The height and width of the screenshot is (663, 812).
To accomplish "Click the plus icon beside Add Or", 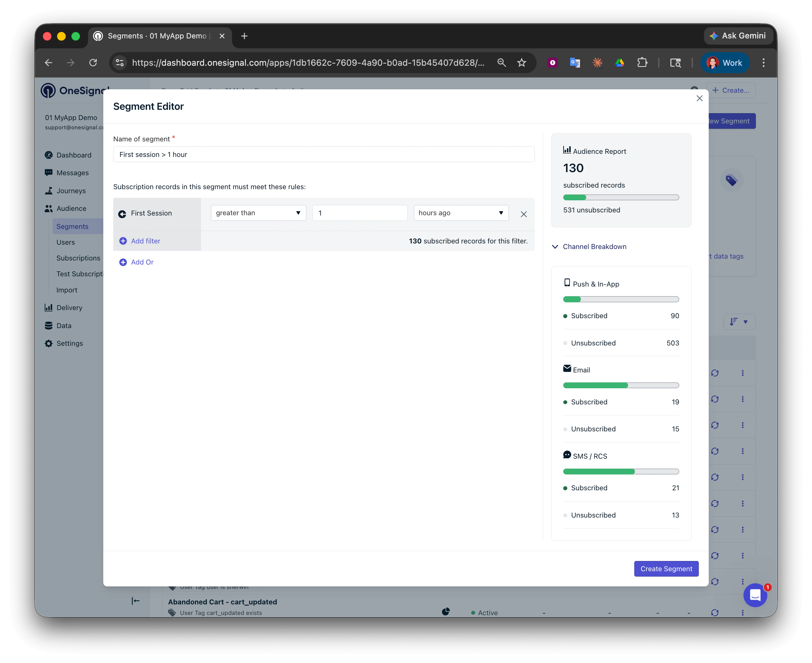I will pyautogui.click(x=123, y=262).
